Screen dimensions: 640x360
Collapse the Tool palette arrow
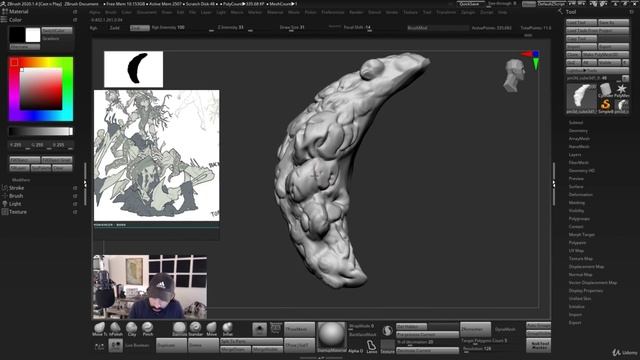pyautogui.click(x=560, y=12)
